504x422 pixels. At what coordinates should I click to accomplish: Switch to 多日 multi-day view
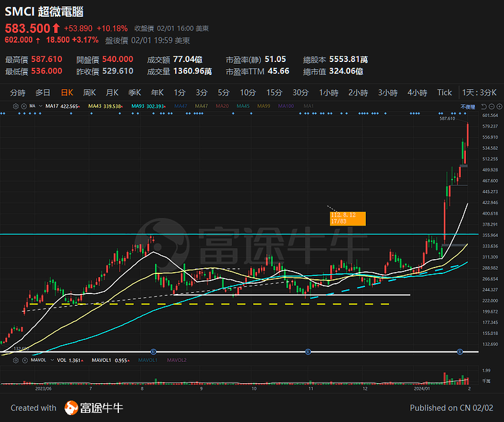coord(43,93)
